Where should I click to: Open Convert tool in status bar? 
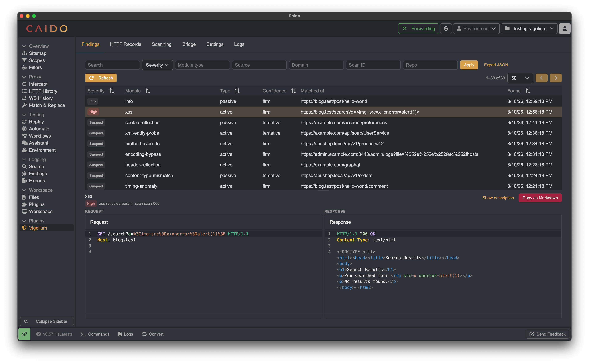click(x=152, y=334)
